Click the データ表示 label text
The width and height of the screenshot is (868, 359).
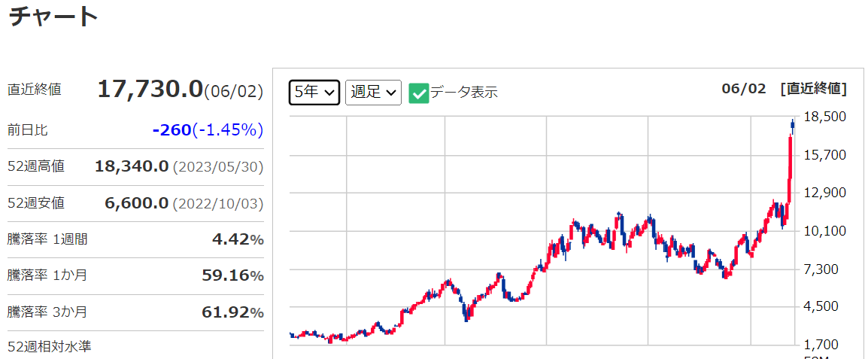463,93
